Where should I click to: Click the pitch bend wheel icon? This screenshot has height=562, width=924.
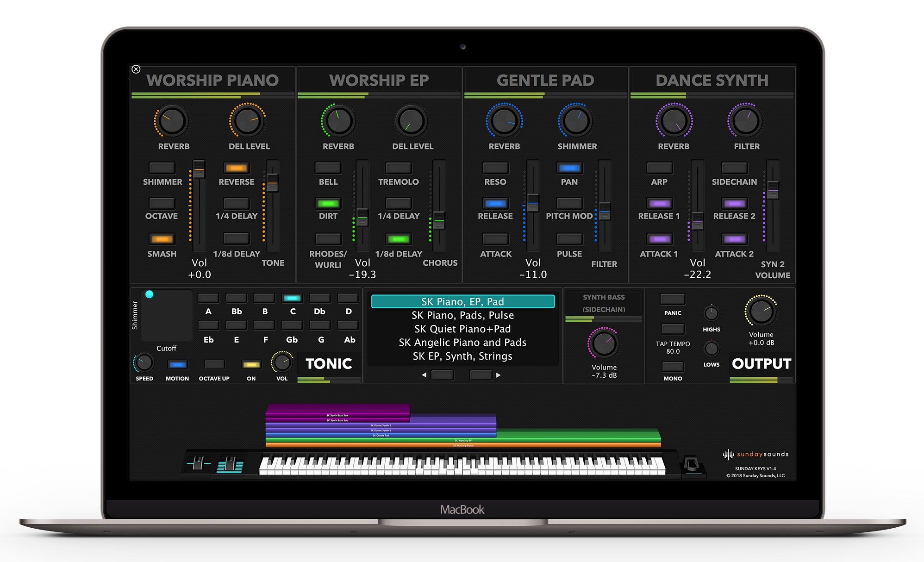199,463
